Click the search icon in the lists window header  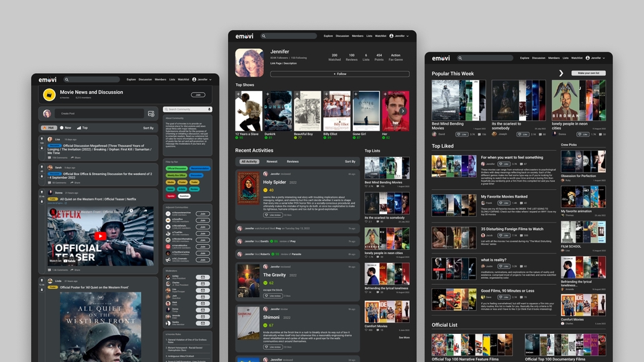click(460, 58)
